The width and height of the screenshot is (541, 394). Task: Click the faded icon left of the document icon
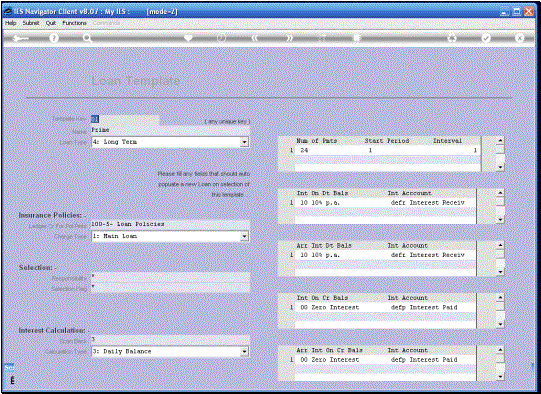322,38
